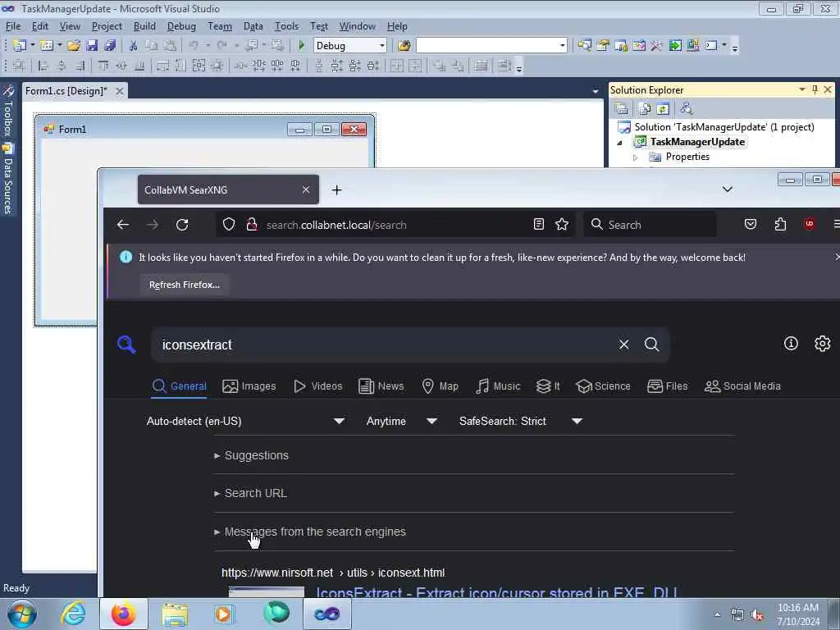Select the Form1.cs [Design] document tab

click(66, 91)
